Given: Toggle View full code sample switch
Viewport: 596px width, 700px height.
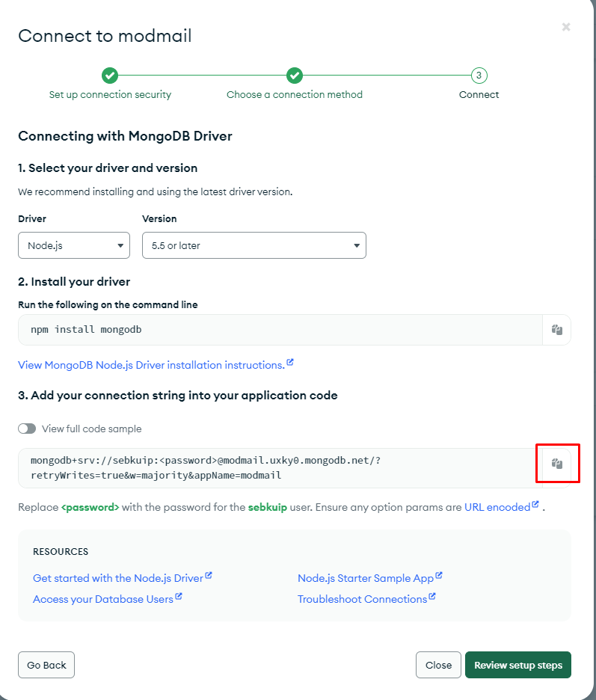Looking at the screenshot, I should (x=27, y=429).
